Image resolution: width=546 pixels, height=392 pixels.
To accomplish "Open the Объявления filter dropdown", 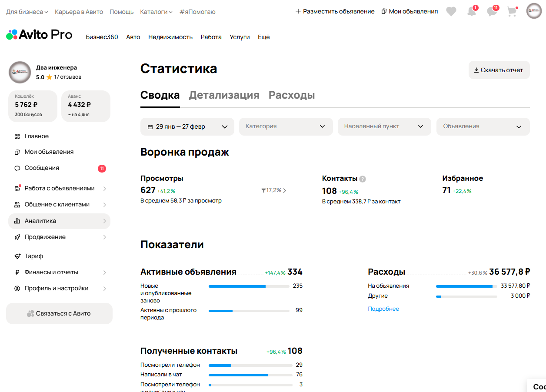I will pyautogui.click(x=483, y=126).
